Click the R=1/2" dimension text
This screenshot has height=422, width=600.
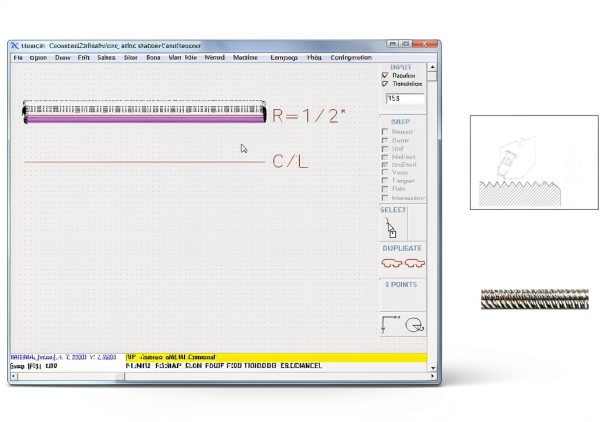[x=308, y=116]
